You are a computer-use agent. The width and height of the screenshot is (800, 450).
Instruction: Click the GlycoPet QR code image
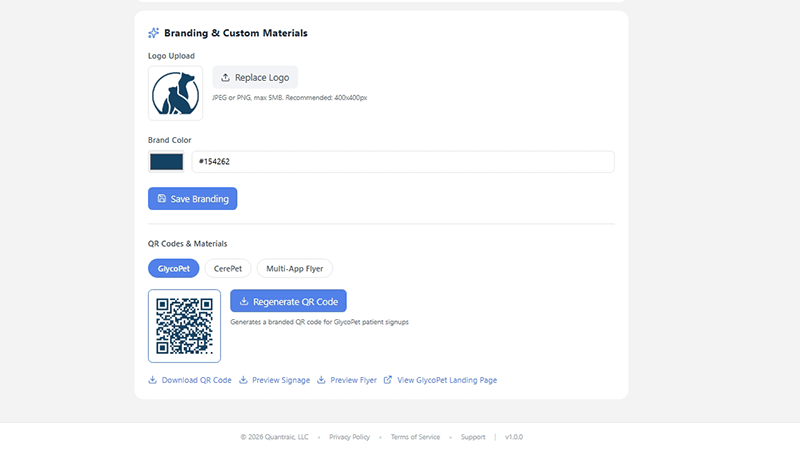(x=184, y=326)
